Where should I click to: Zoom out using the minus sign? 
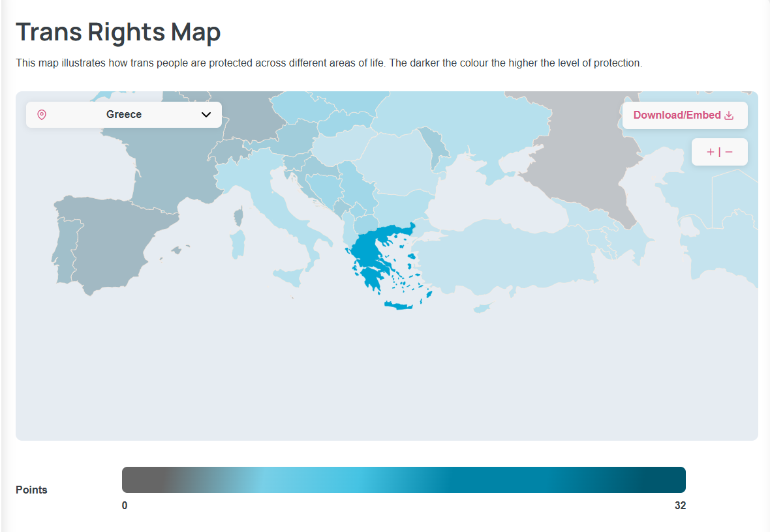[729, 153]
